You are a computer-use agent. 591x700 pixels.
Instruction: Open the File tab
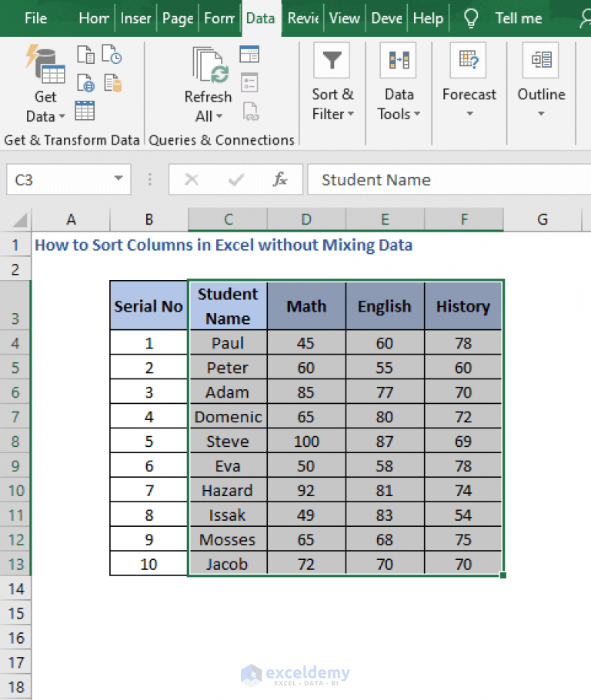[35, 18]
